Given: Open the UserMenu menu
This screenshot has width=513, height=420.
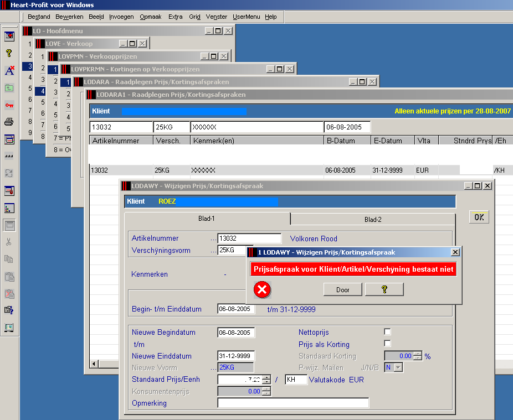Looking at the screenshot, I should coord(247,17).
